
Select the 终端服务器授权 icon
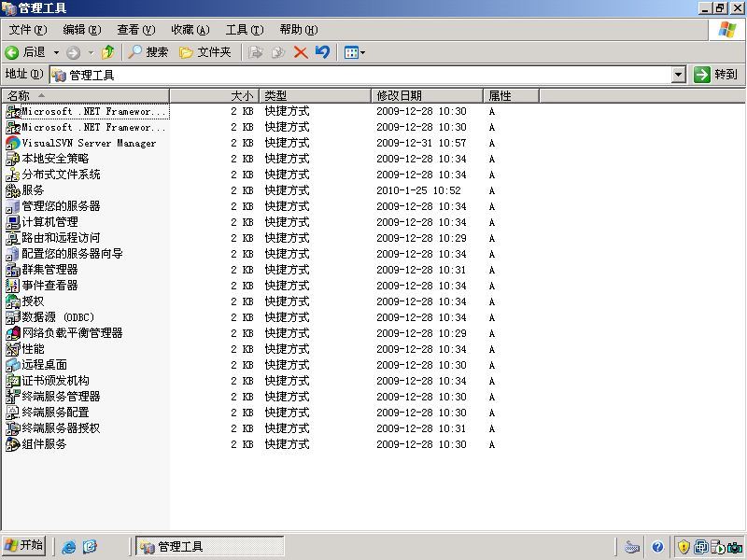tap(12, 428)
